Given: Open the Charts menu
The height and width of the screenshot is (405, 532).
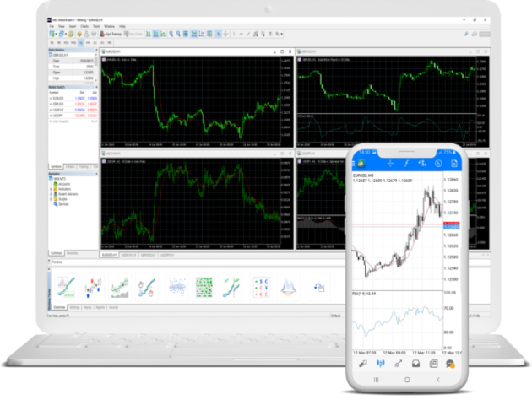Looking at the screenshot, I should [x=84, y=26].
